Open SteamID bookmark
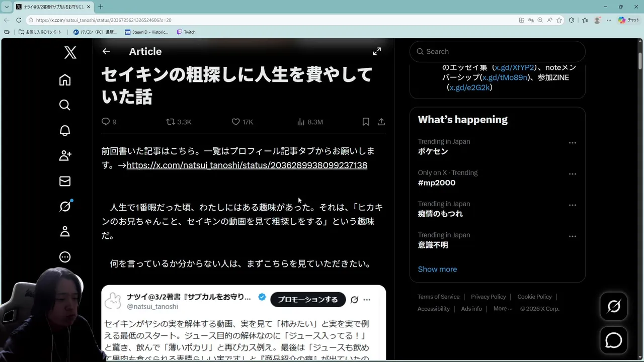 click(146, 32)
